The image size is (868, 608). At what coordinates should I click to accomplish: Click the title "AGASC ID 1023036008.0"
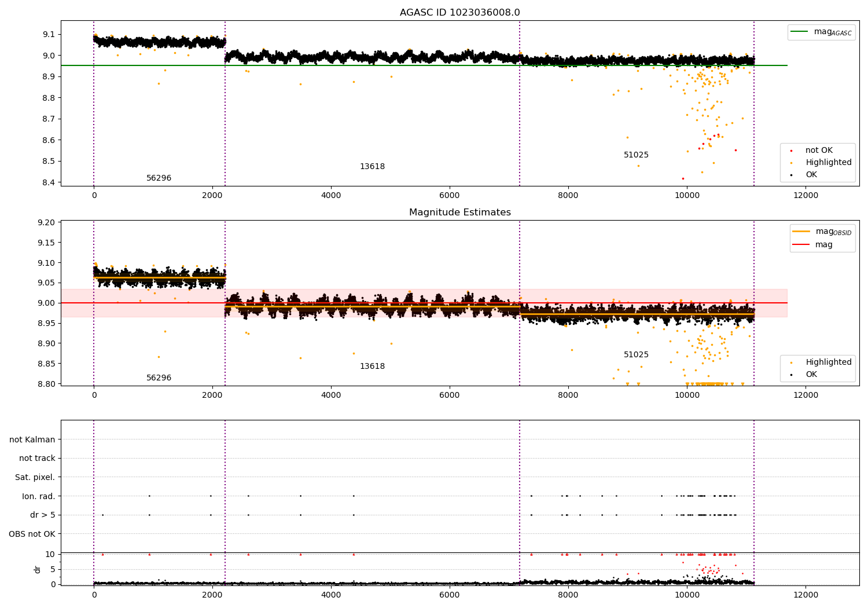click(459, 13)
